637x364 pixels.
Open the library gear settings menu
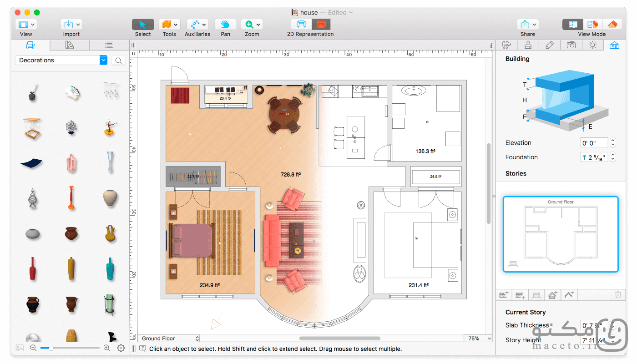tap(121, 348)
